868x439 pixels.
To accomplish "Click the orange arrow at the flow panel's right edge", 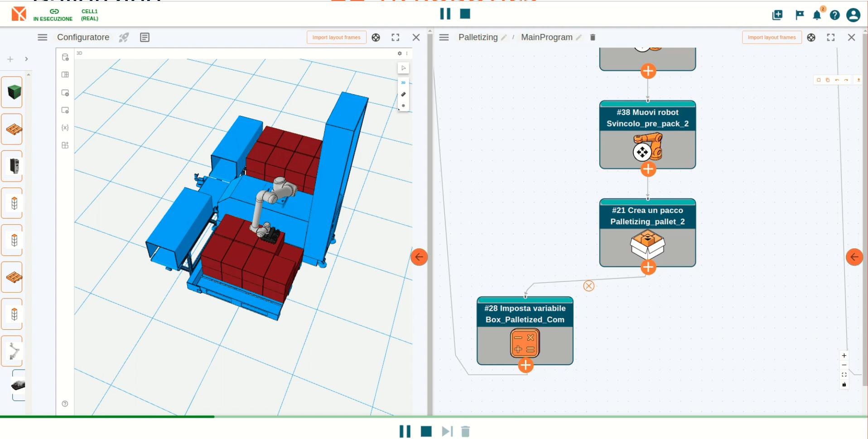I will point(854,257).
